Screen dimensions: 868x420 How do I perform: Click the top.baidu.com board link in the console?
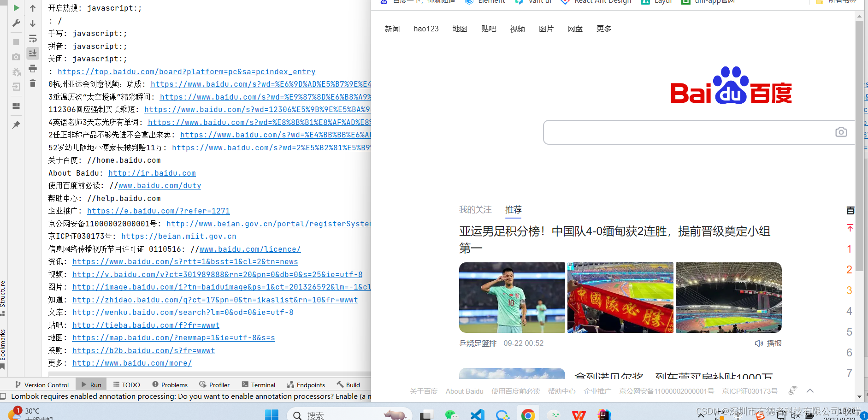(x=187, y=71)
